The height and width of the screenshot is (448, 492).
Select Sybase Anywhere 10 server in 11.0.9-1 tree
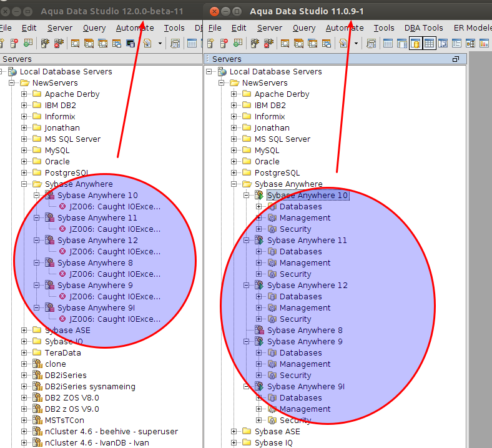307,196
